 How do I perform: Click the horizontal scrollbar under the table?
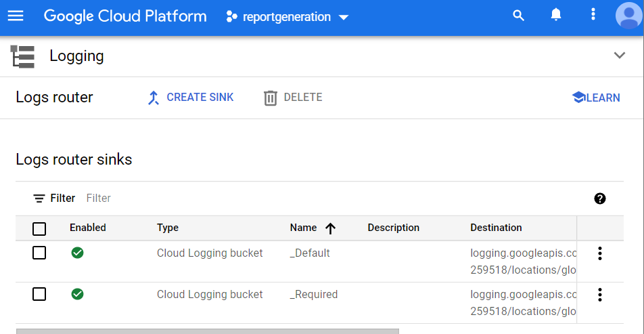click(207, 331)
